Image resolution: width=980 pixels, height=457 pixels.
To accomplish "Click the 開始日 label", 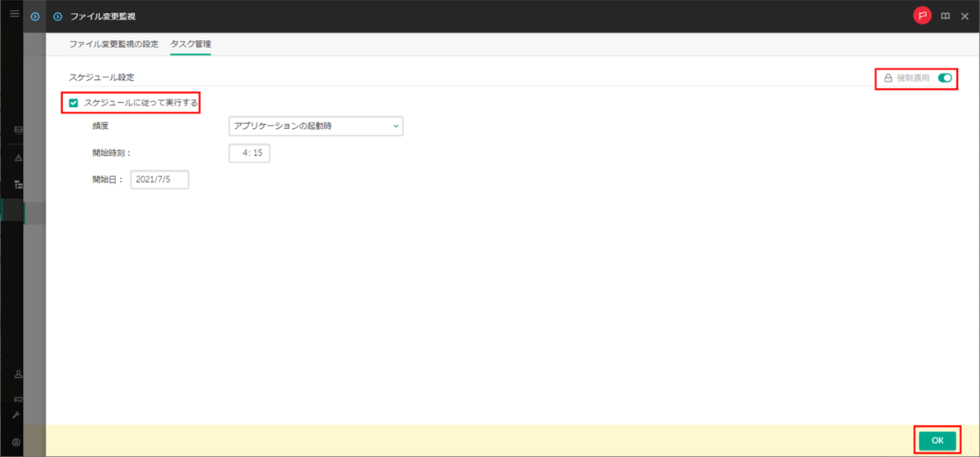I will 108,180.
